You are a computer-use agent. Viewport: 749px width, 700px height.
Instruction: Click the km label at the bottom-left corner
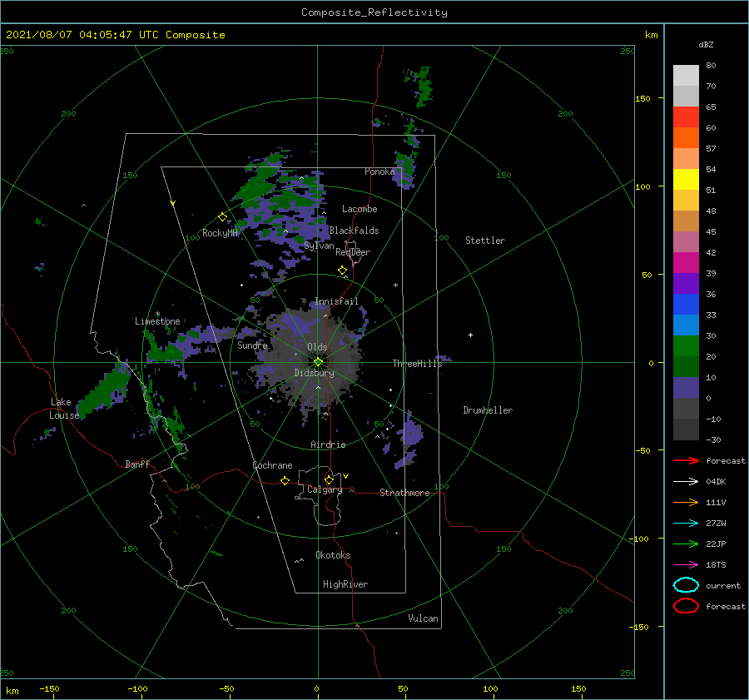pyautogui.click(x=12, y=691)
